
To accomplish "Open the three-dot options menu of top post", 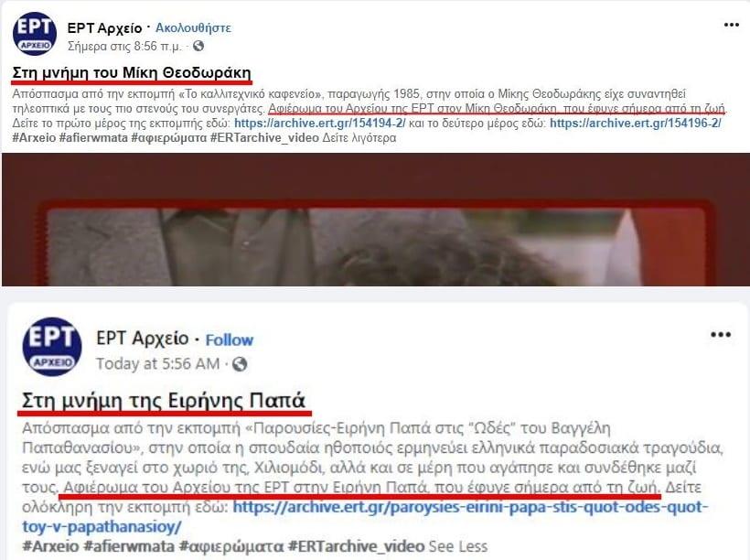I will pos(731,25).
